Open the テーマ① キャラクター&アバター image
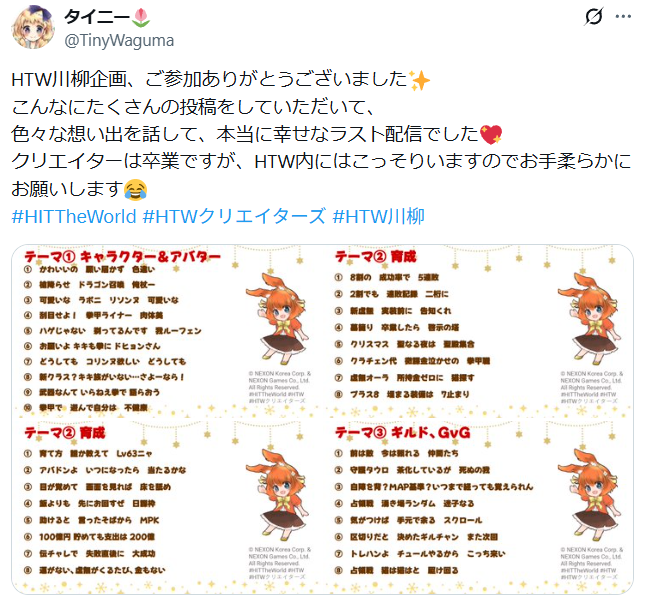This screenshot has height=603, width=647. pos(168,330)
